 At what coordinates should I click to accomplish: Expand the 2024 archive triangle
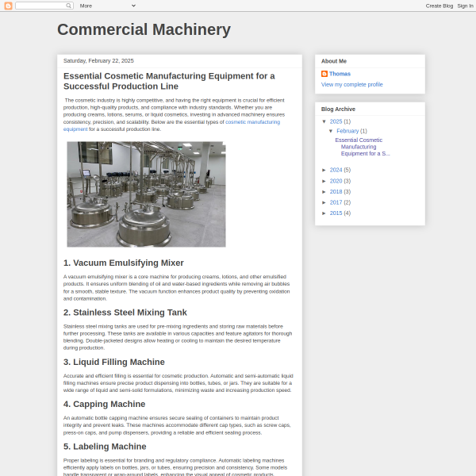[x=324, y=170]
